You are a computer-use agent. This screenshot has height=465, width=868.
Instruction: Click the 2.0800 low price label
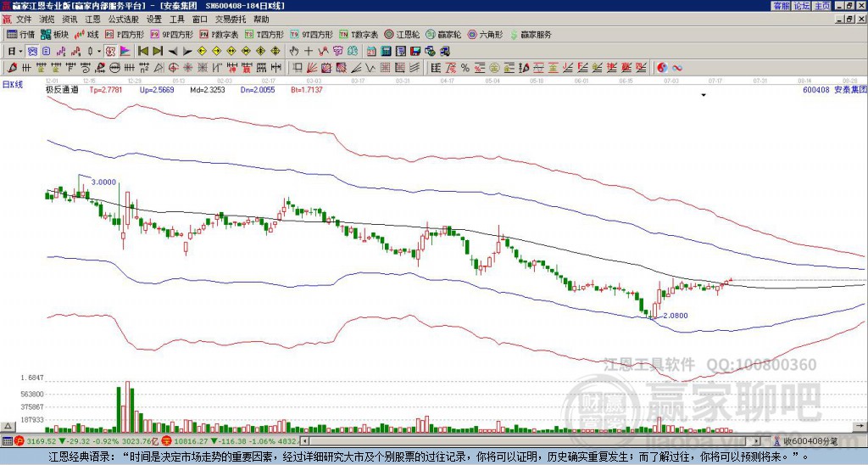coord(676,316)
